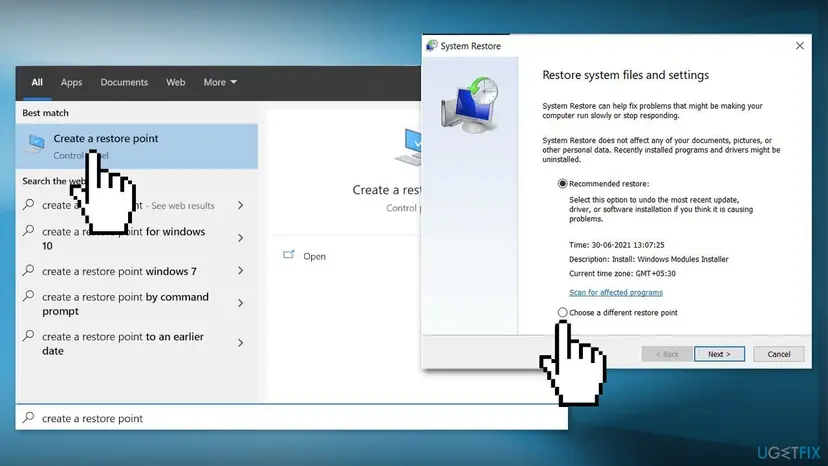Click the disabled Back button
The width and height of the screenshot is (828, 466).
point(667,354)
